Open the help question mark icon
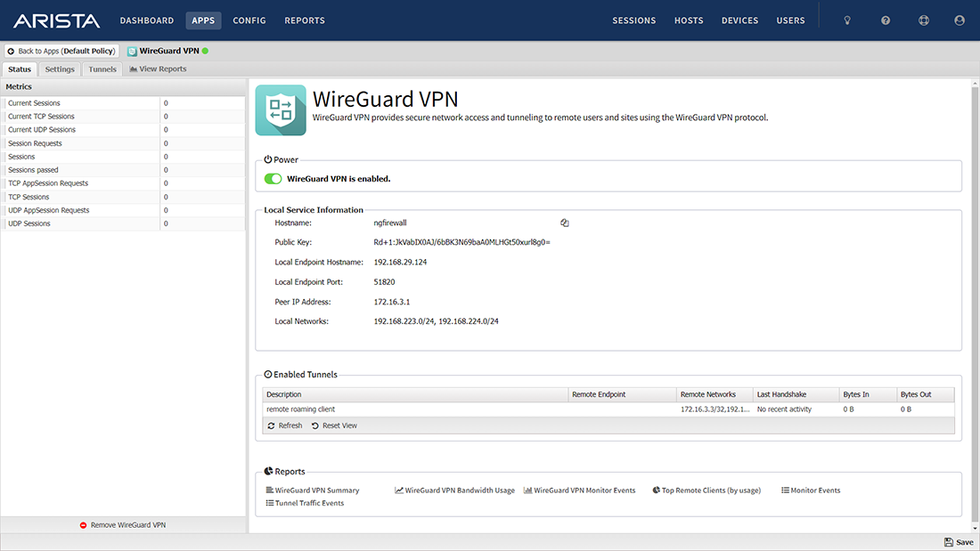The width and height of the screenshot is (980, 551). coord(886,20)
